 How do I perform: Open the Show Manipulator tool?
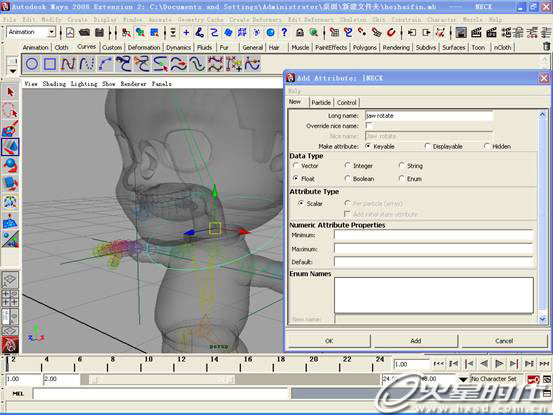click(10, 239)
